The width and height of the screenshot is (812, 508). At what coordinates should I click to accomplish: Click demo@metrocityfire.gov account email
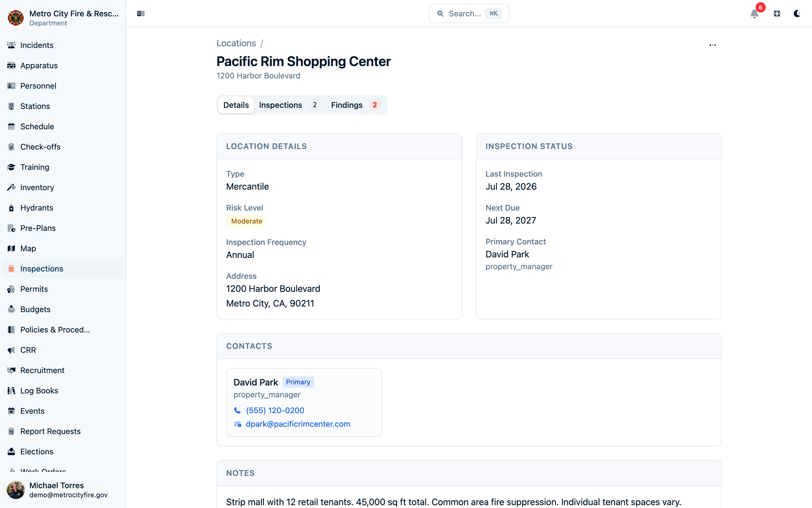(x=69, y=495)
